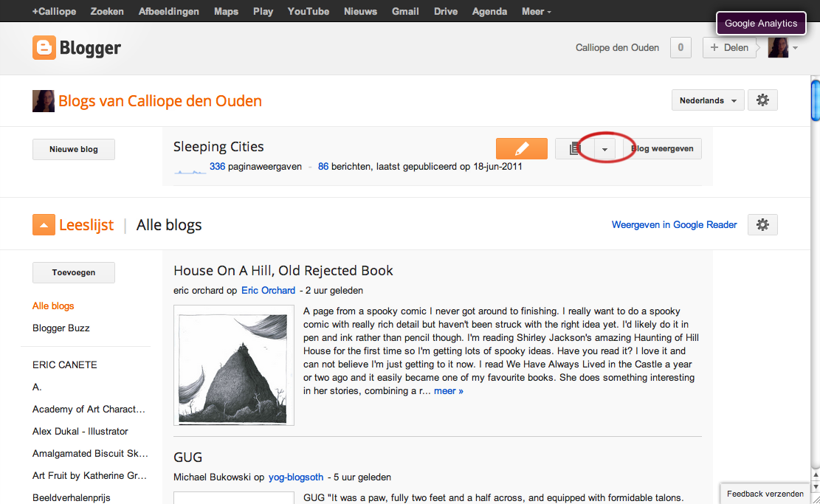This screenshot has height=504, width=820.
Task: Create a new post with the pencil button
Action: click(521, 148)
